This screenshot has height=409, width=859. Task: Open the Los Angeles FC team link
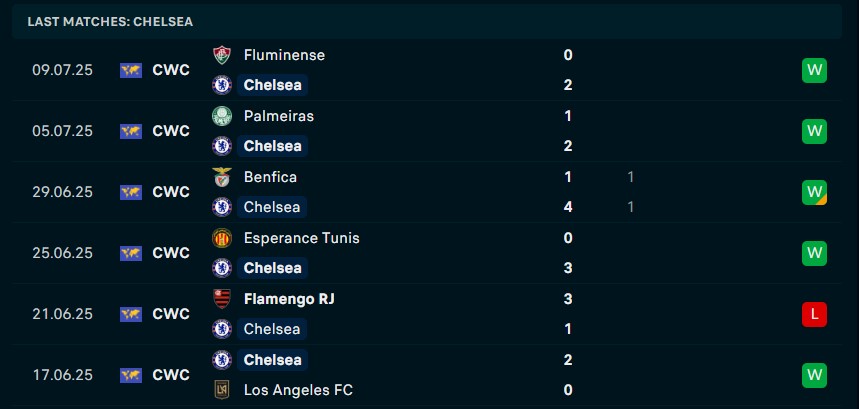(x=299, y=390)
